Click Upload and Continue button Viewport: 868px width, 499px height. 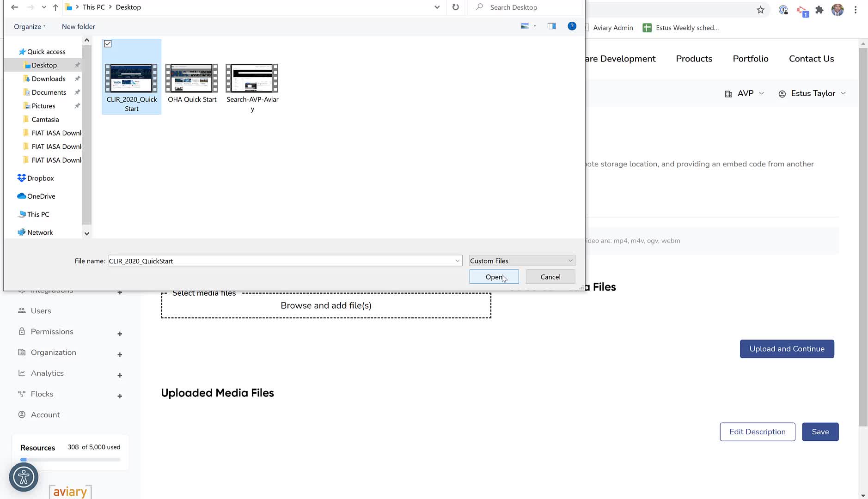tap(787, 349)
